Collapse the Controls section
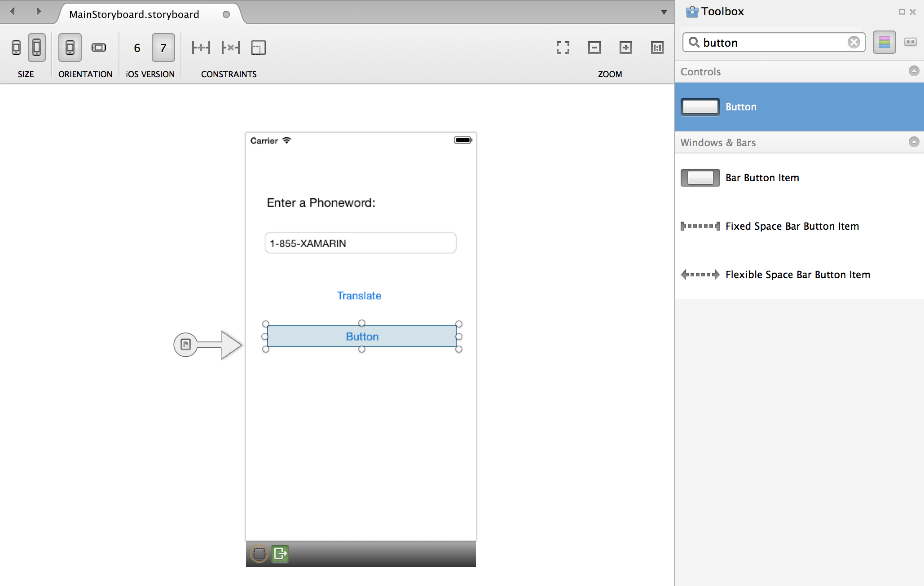924x586 pixels. point(914,71)
